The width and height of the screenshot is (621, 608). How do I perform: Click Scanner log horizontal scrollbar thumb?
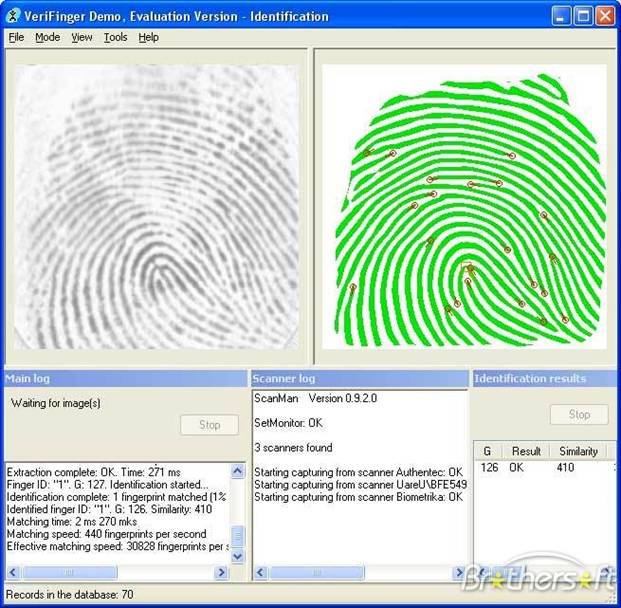tap(317, 572)
